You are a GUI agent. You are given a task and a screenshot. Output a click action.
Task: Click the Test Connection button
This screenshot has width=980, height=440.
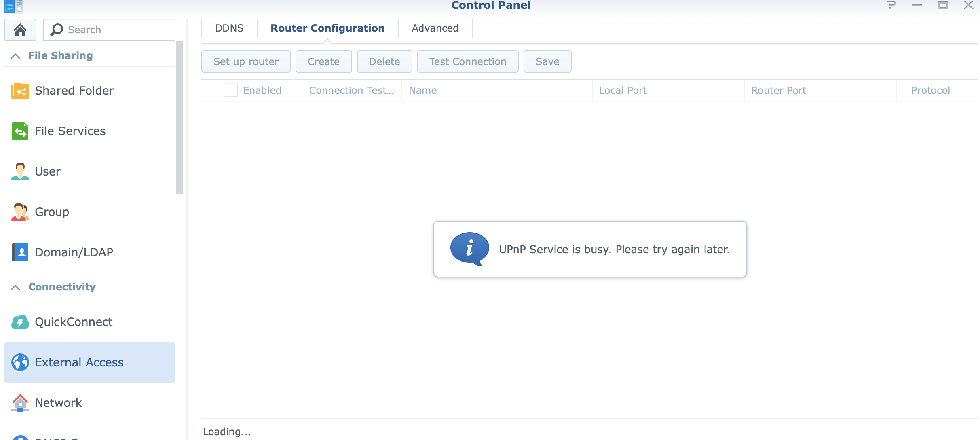[x=468, y=61]
